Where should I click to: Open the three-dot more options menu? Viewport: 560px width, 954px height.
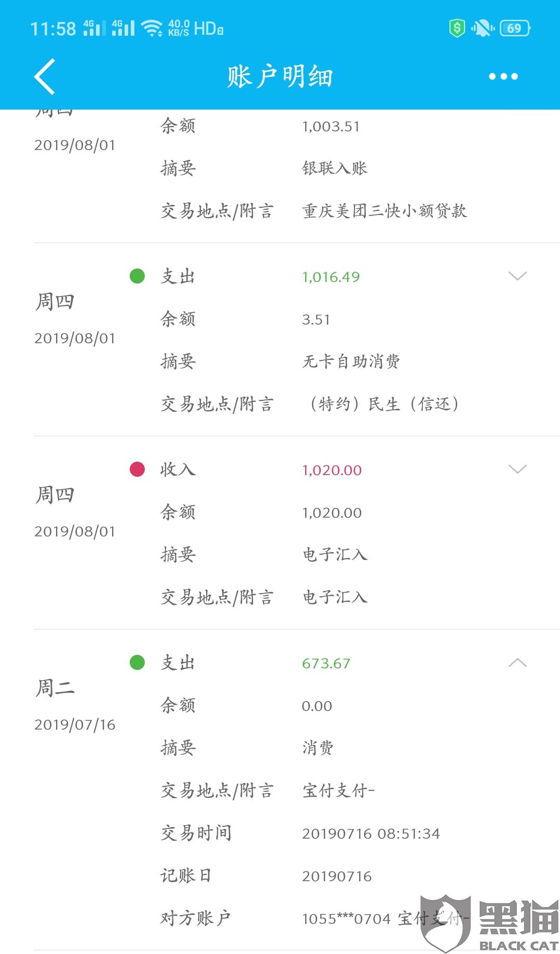[503, 76]
